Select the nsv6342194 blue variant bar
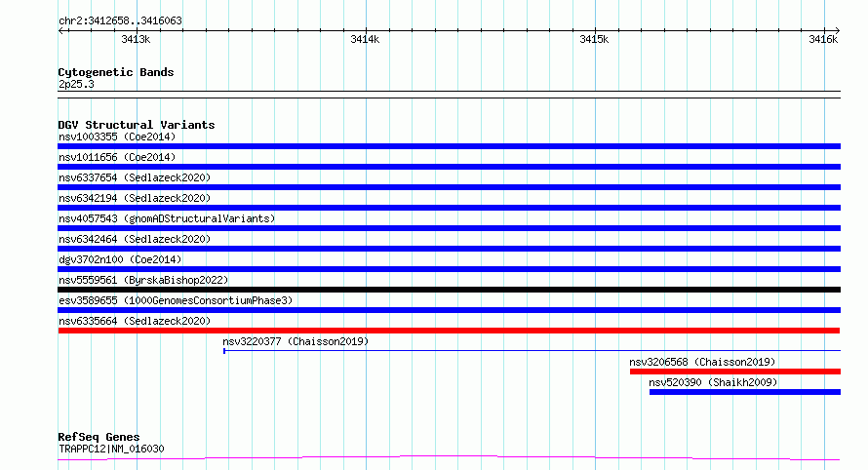The image size is (868, 470). coord(449,208)
